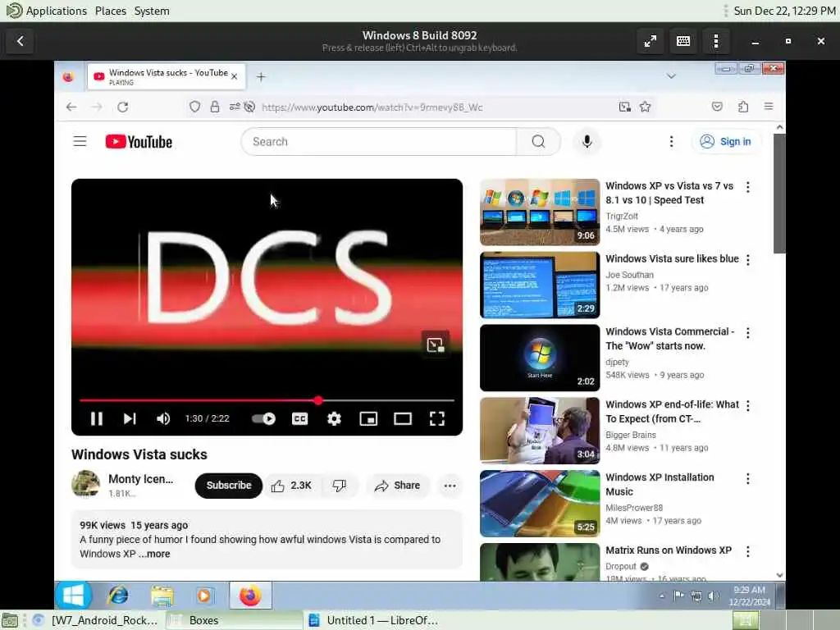
Task: Save page to Pocket icon
Action: pos(717,107)
